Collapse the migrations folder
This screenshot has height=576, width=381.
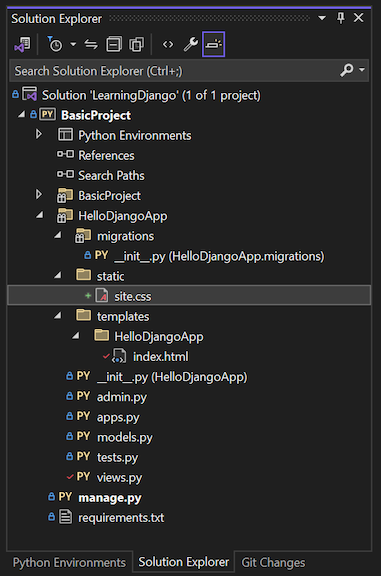point(58,235)
